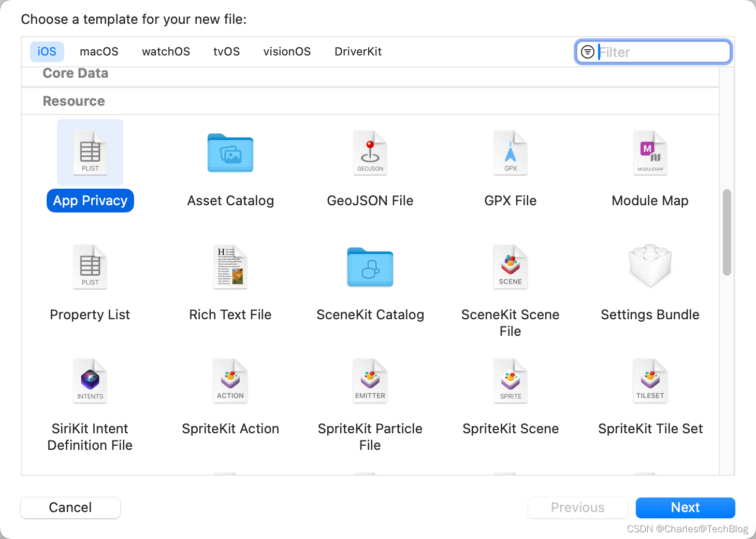This screenshot has height=539, width=756.
Task: Select the Module Map icon
Action: (650, 152)
